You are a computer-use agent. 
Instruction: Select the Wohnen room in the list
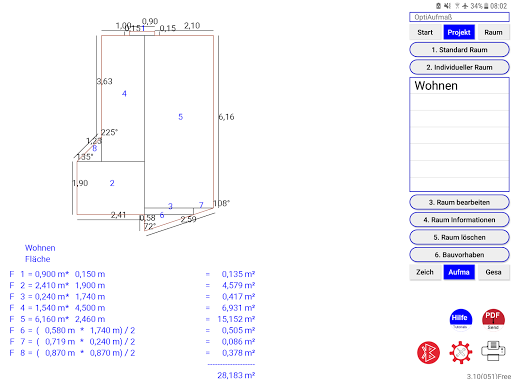[x=459, y=86]
